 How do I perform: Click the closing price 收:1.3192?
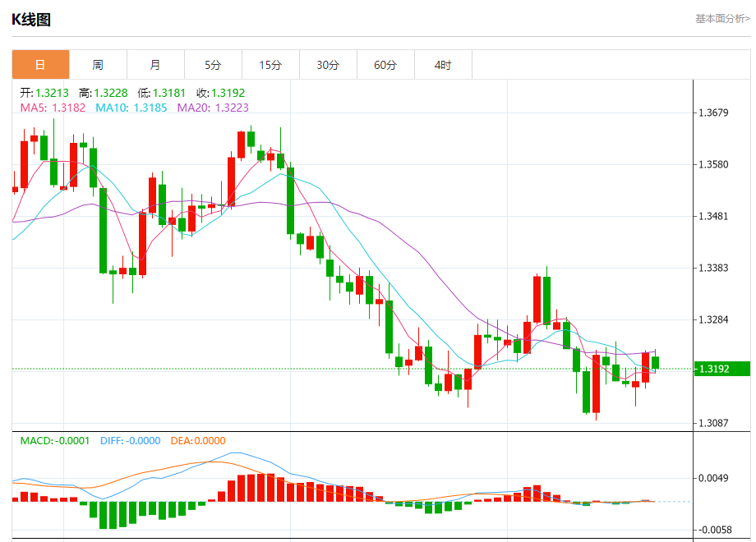pos(221,93)
